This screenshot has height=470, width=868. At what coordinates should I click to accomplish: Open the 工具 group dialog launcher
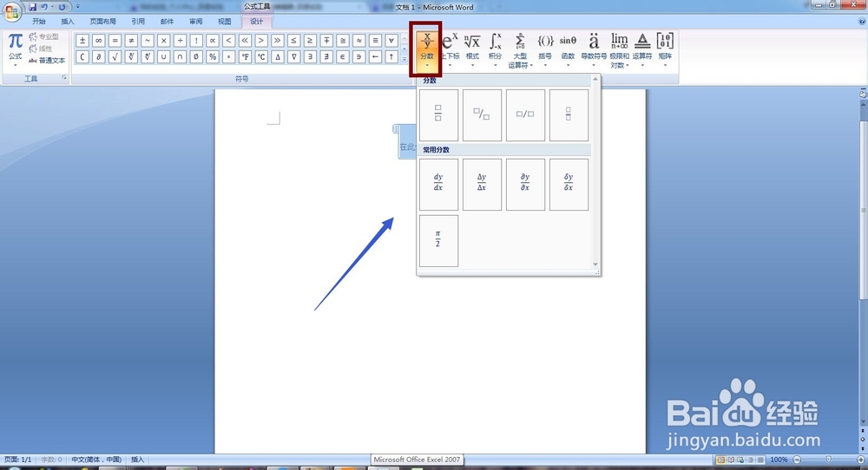coord(64,78)
